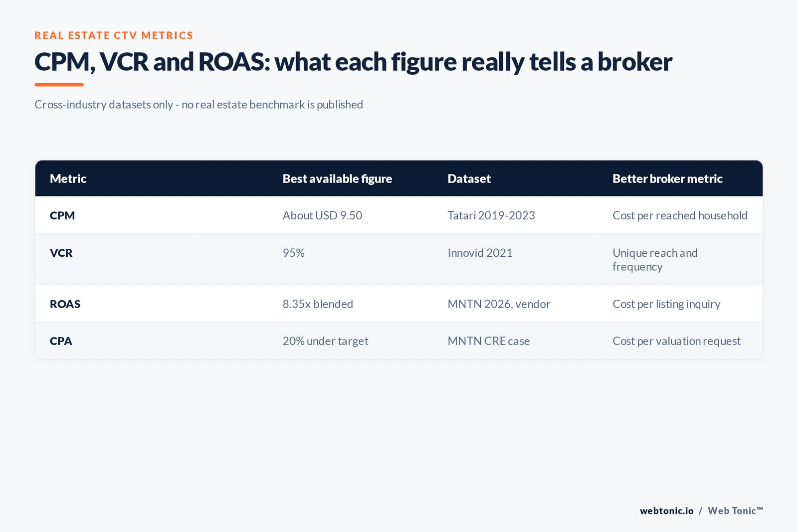
Task: Click 'Unique reach and frequency' cell
Action: 655,260
